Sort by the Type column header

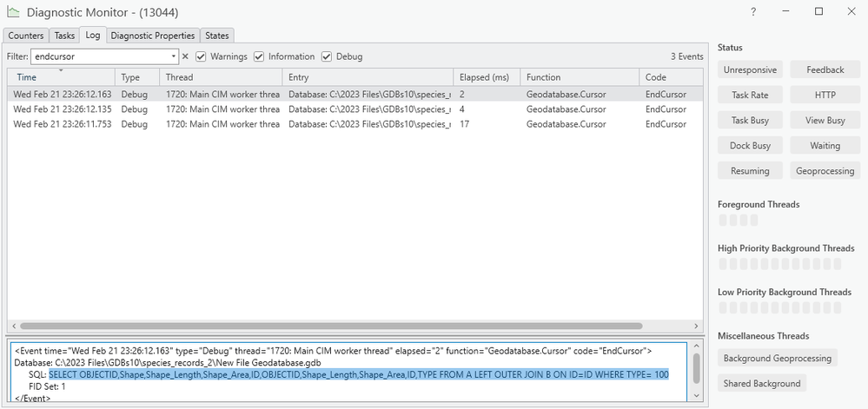click(137, 77)
